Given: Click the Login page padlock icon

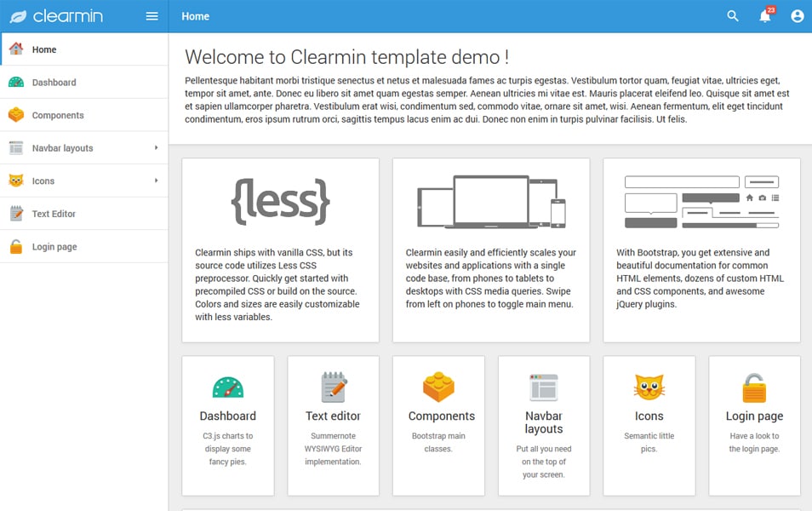Looking at the screenshot, I should [15, 245].
